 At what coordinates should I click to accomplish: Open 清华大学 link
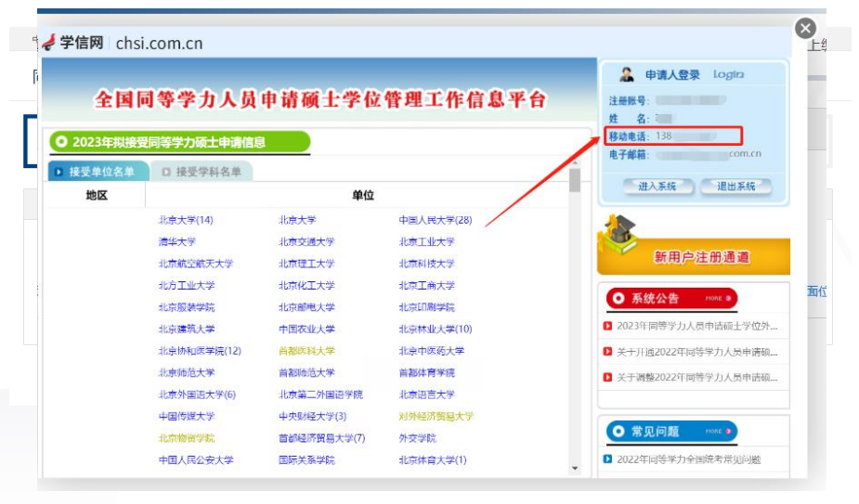click(177, 241)
